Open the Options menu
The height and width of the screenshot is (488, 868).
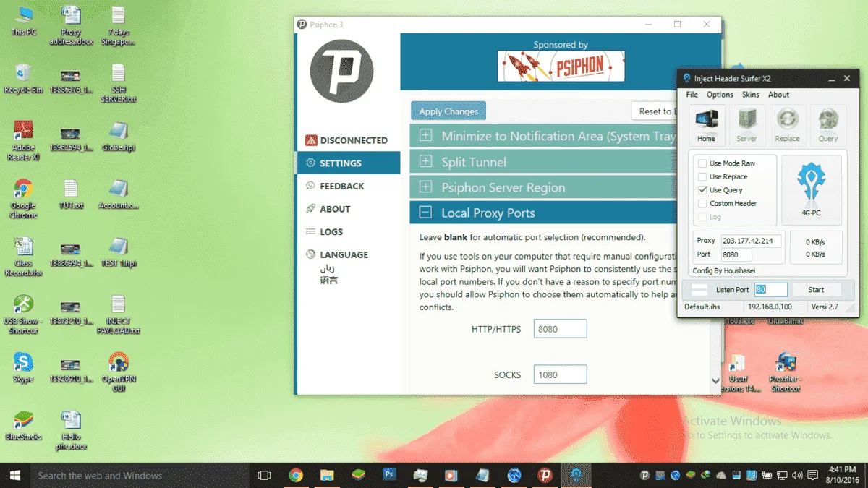pyautogui.click(x=720, y=95)
